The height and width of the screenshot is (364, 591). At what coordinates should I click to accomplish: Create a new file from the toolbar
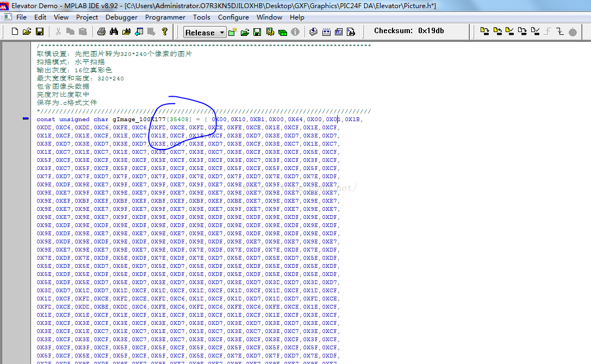tap(15, 32)
